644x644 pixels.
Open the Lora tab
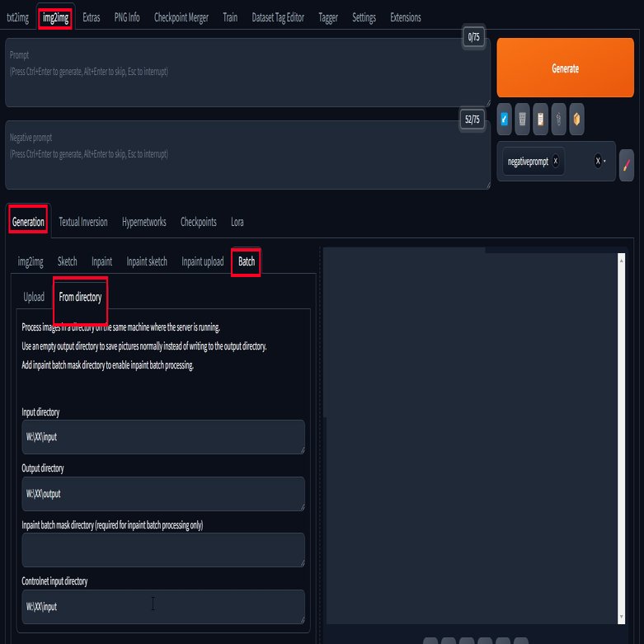click(x=237, y=222)
